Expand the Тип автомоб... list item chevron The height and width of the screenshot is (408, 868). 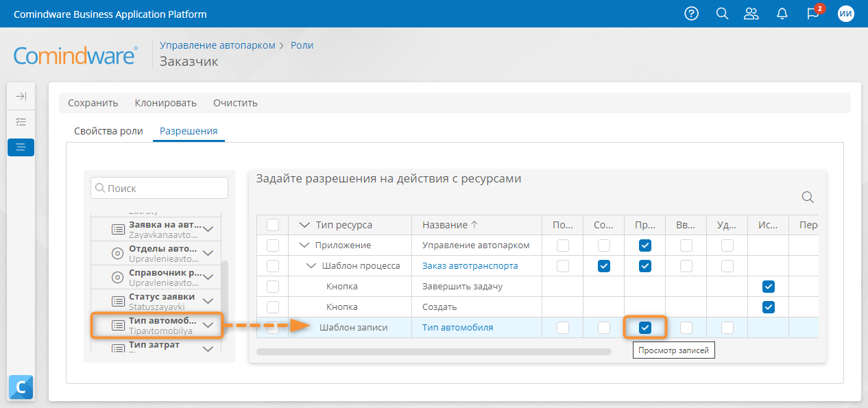pyautogui.click(x=209, y=325)
